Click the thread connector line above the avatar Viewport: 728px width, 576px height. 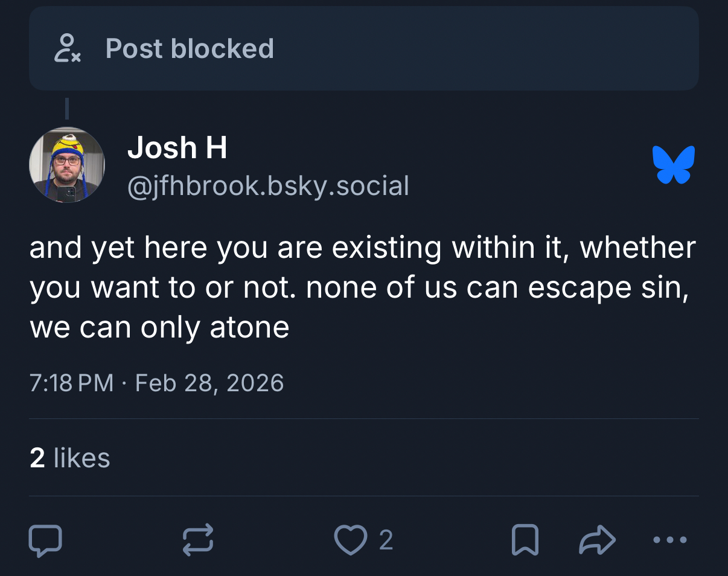pos(67,109)
